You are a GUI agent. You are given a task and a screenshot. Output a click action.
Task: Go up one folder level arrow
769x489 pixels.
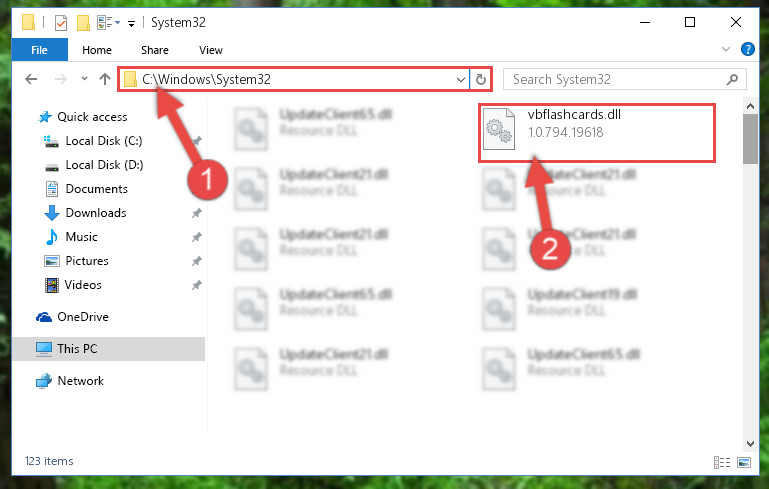click(x=104, y=79)
